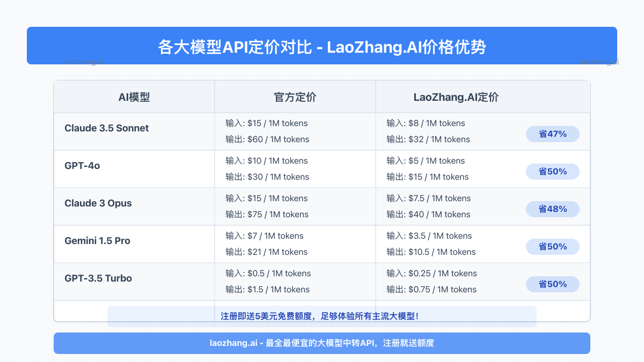This screenshot has width=644, height=362.
Task: Click the GPT-3.5 Turbo model name
Action: pyautogui.click(x=98, y=278)
